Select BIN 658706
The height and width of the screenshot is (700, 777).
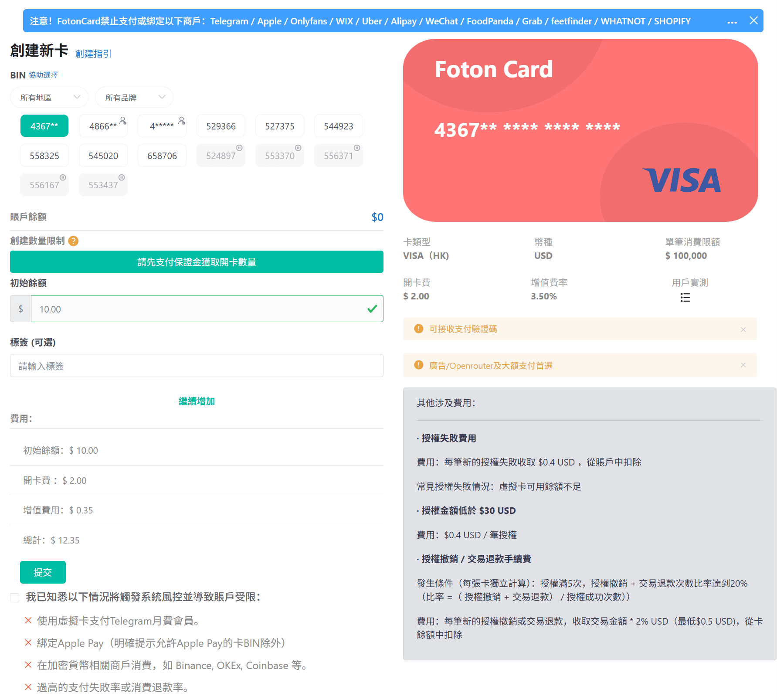coord(162,156)
